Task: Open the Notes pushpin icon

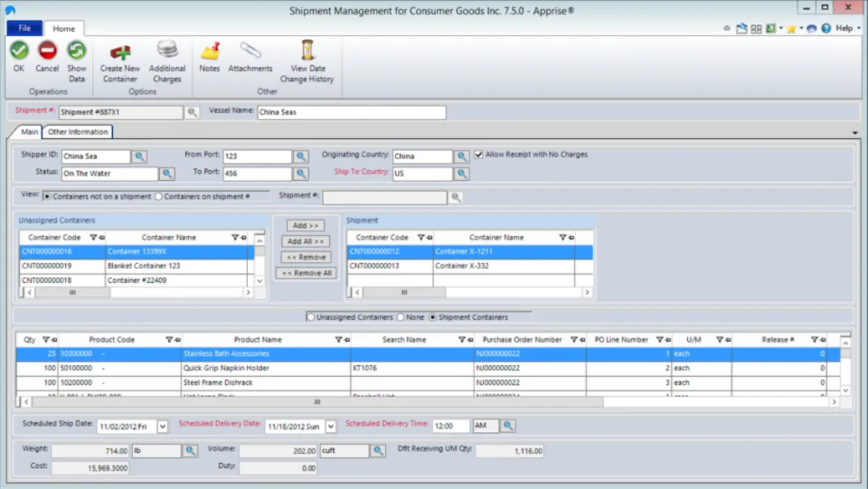Action: (x=210, y=51)
